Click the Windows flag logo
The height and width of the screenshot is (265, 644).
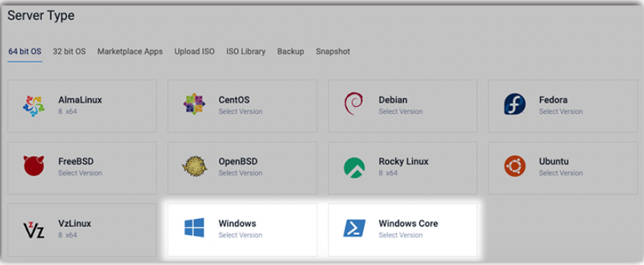click(194, 228)
